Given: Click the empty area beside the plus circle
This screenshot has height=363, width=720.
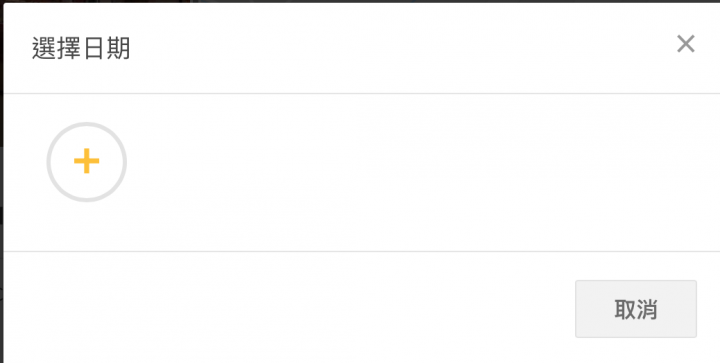Looking at the screenshot, I should tap(413, 172).
